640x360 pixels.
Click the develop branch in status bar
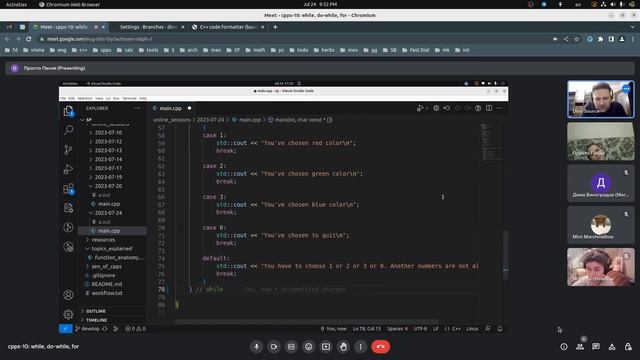point(87,329)
